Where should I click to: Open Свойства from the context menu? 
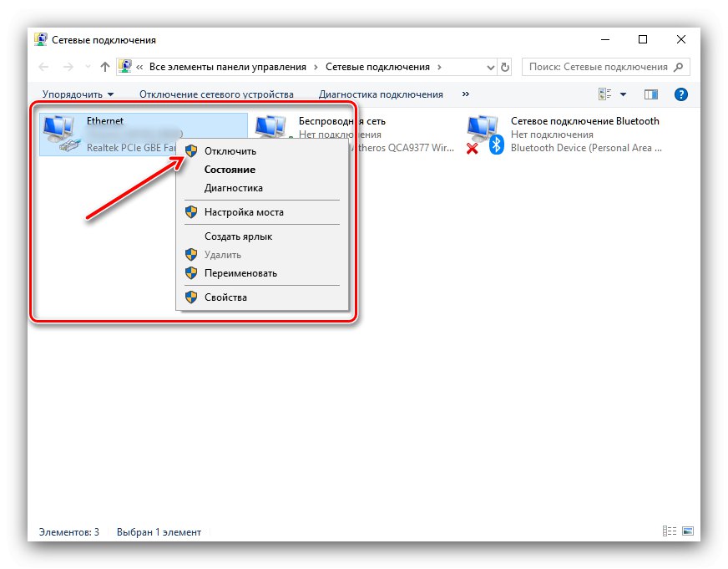pyautogui.click(x=262, y=297)
